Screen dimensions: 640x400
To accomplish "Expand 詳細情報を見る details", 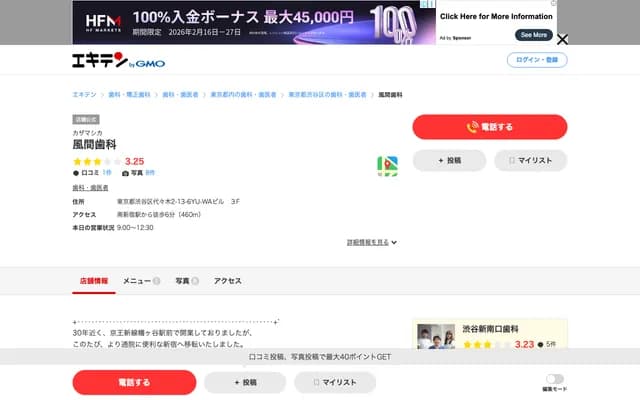I will pyautogui.click(x=371, y=242).
